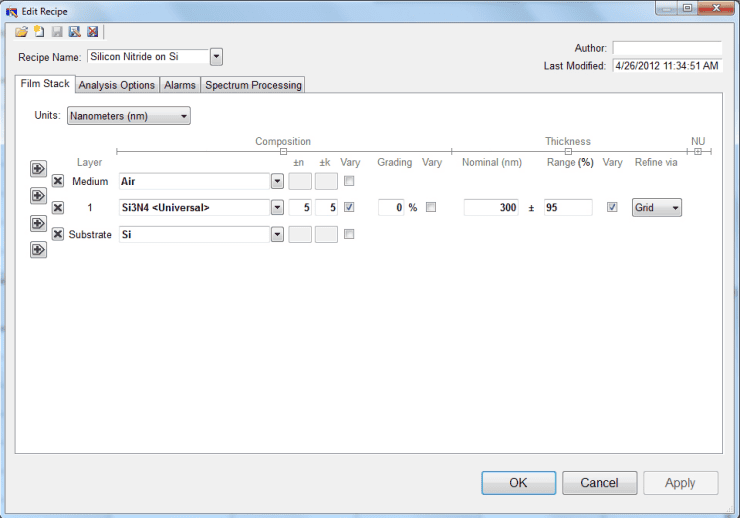This screenshot has width=740, height=519.
Task: Open the Refine via Grid dropdown
Action: click(x=657, y=207)
